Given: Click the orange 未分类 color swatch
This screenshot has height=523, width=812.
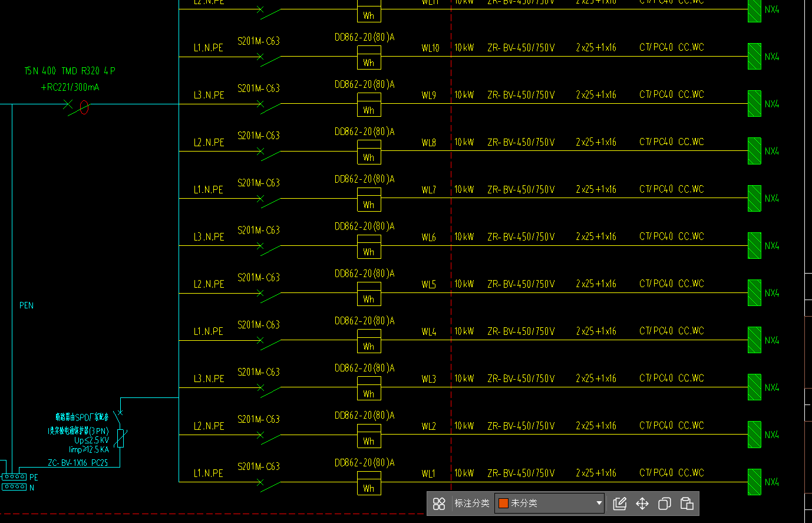Looking at the screenshot, I should tap(503, 504).
